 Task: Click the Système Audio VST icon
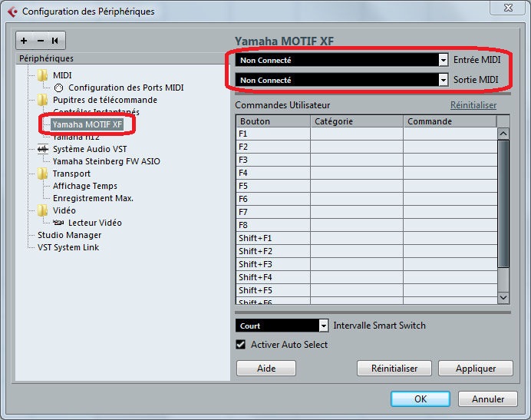[42, 149]
